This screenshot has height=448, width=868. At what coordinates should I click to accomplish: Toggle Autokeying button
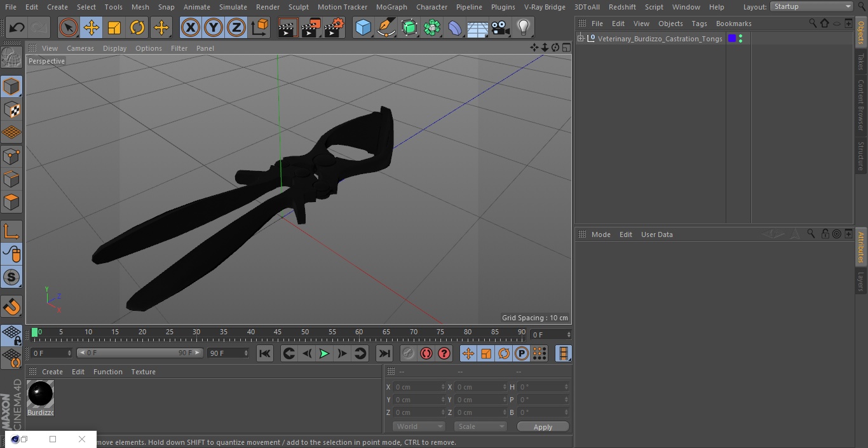426,353
